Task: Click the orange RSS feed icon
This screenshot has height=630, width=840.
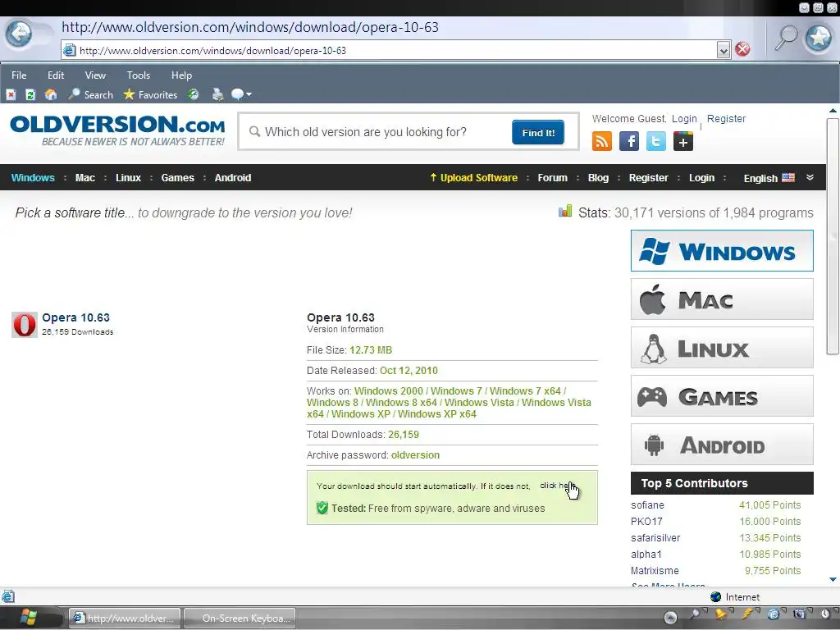Action: tap(601, 142)
